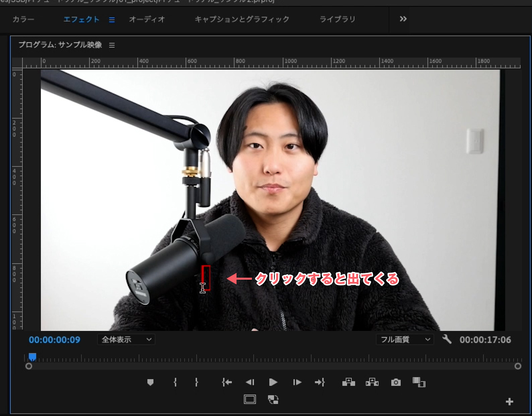Click the Lift button
Viewport: 532px width, 416px height.
[348, 382]
